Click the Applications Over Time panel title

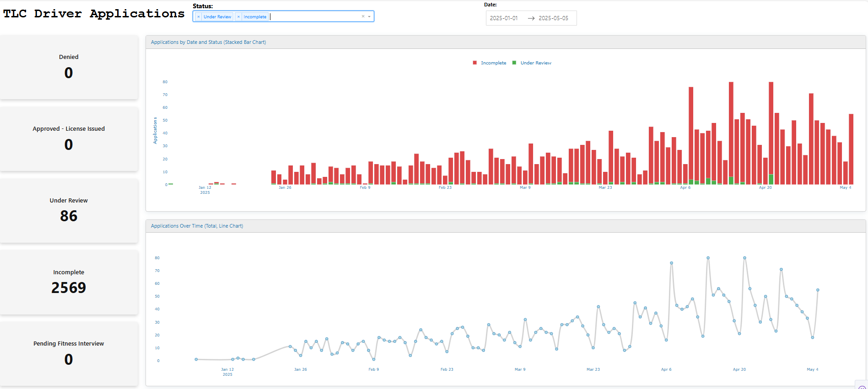point(197,226)
